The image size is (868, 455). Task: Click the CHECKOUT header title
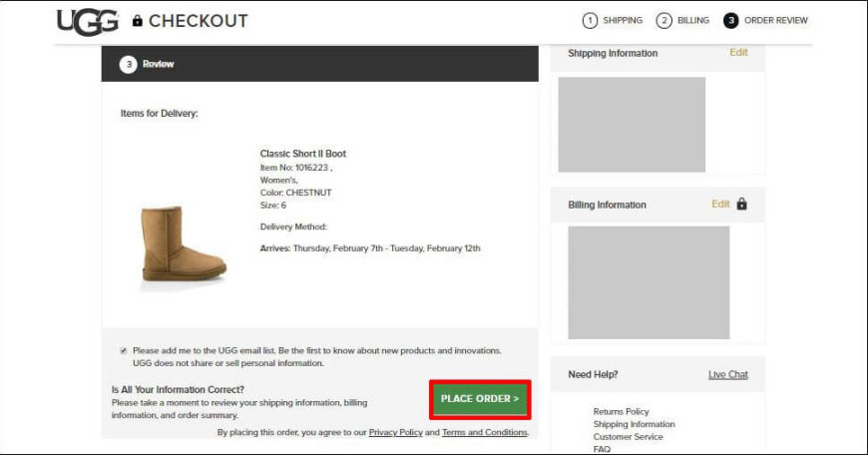tap(199, 21)
